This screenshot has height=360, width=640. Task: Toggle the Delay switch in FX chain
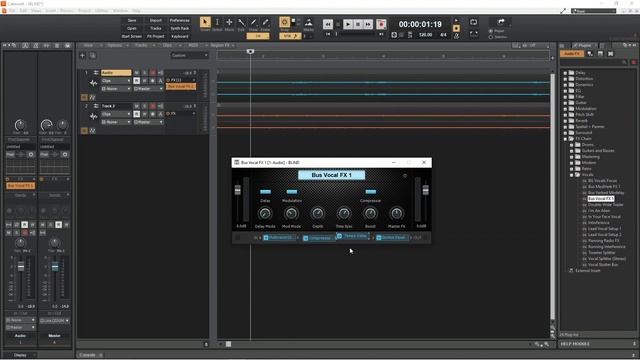265,191
